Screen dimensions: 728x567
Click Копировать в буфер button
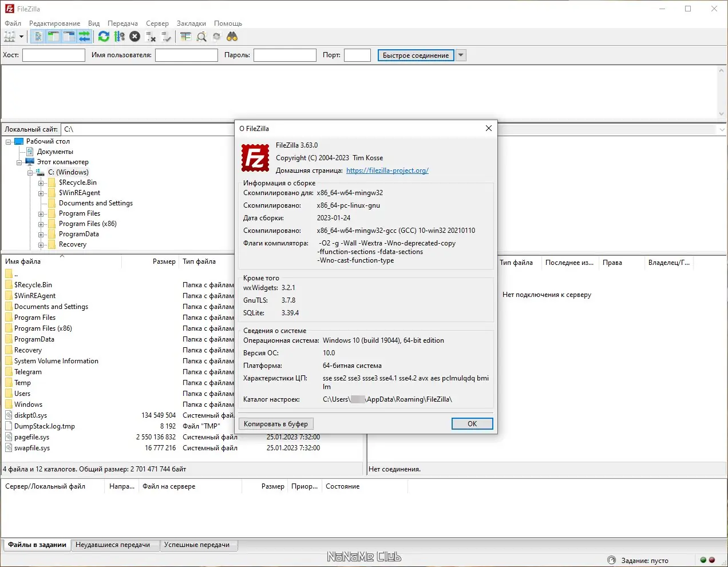(276, 424)
